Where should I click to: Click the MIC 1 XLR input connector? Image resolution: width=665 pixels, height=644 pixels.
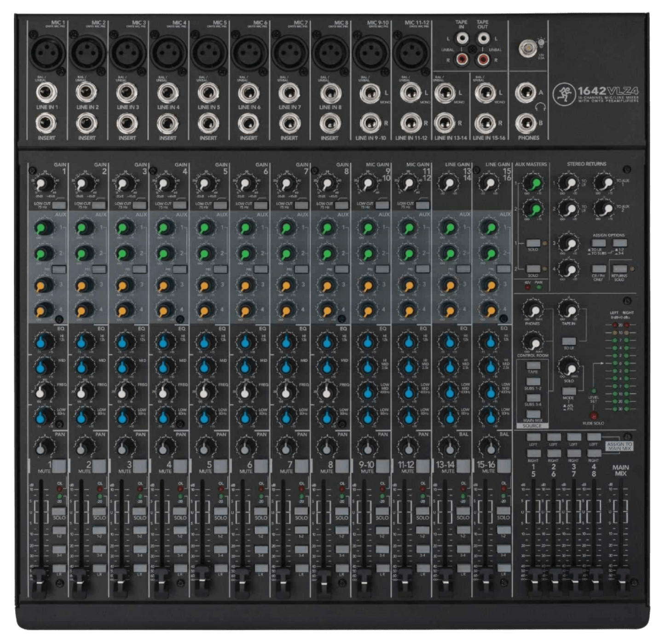46,51
